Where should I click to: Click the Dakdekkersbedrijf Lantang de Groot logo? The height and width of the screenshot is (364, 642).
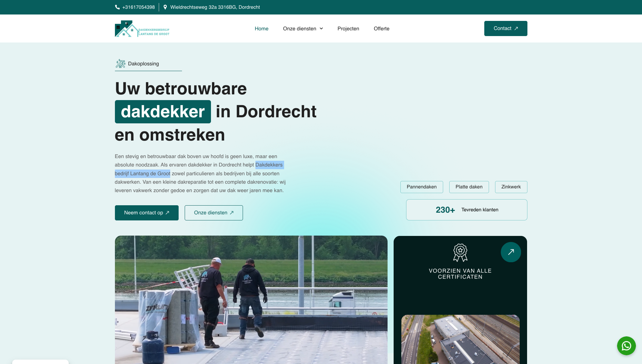142,29
